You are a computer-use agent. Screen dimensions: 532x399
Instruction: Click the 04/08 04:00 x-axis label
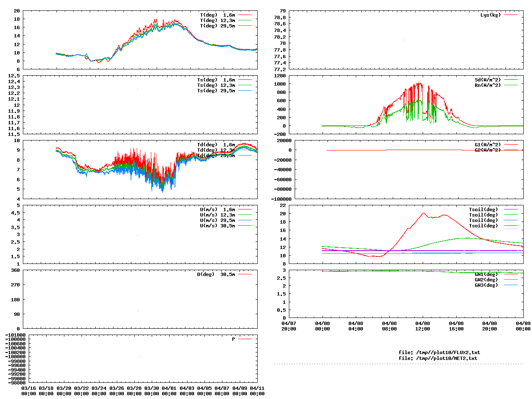coord(356,326)
